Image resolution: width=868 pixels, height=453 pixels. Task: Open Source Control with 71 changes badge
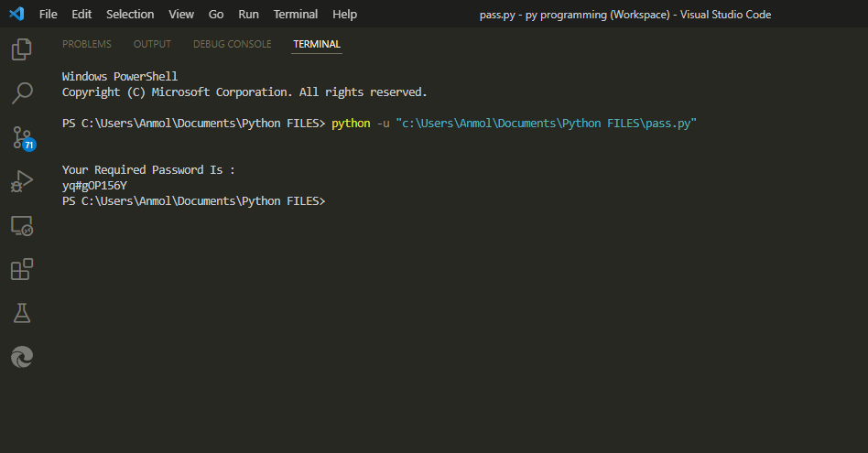pos(21,137)
